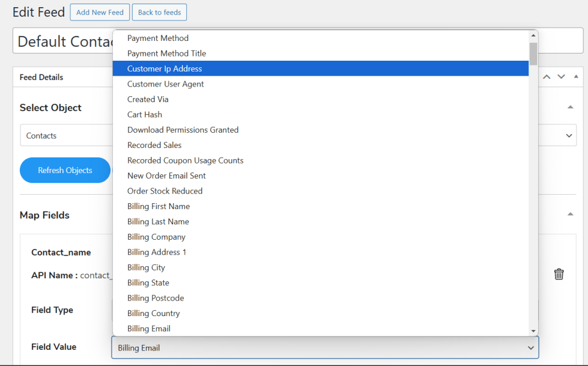Select Billing Postcode from the options

[x=156, y=298]
